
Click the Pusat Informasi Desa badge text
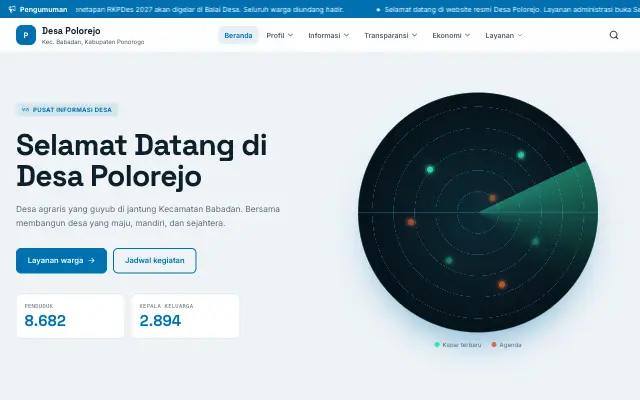[72, 110]
